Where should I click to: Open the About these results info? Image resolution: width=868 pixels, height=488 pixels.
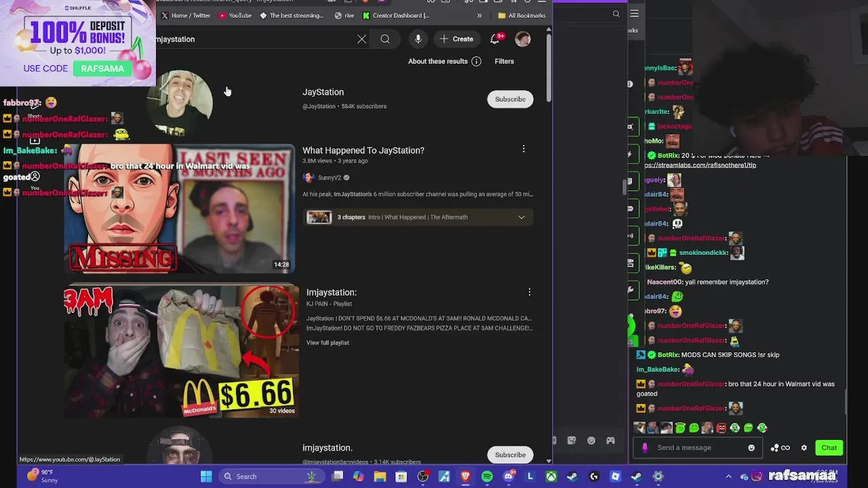pyautogui.click(x=445, y=61)
